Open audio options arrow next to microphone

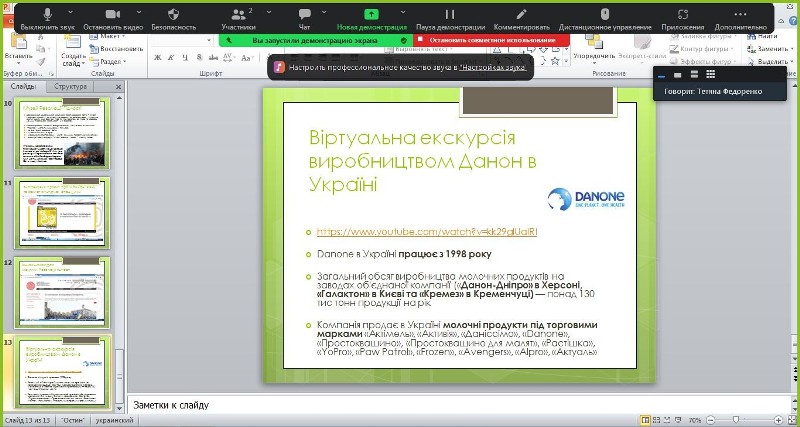(70, 11)
